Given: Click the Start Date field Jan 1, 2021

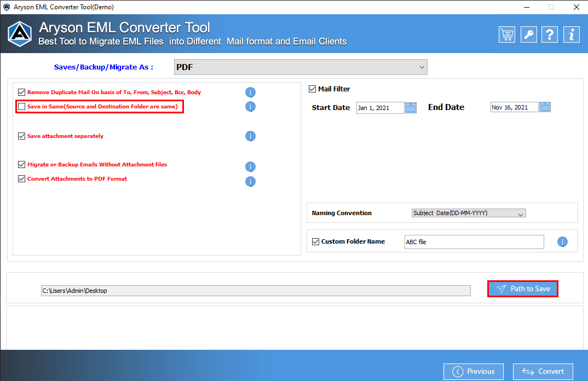Looking at the screenshot, I should coord(380,108).
